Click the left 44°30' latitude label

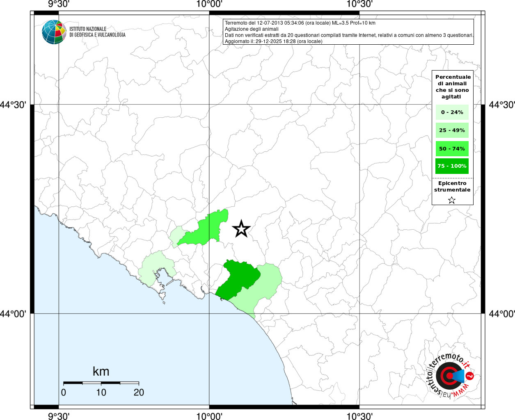point(13,105)
